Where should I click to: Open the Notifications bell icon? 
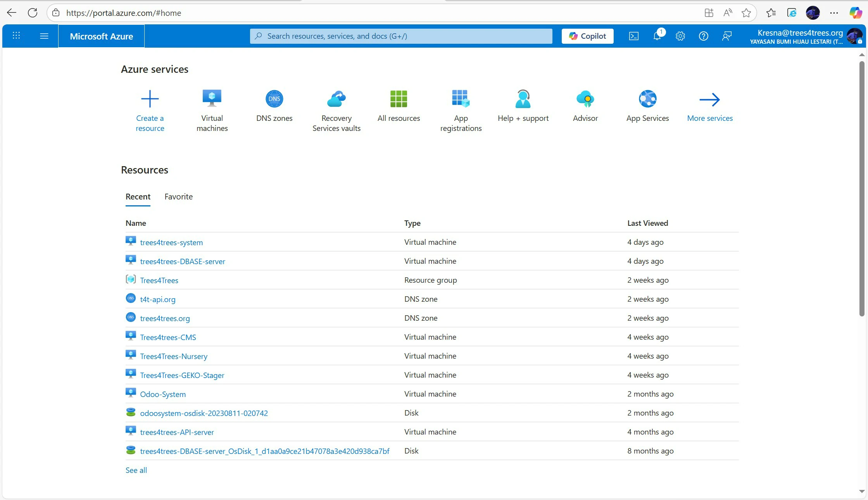click(657, 36)
